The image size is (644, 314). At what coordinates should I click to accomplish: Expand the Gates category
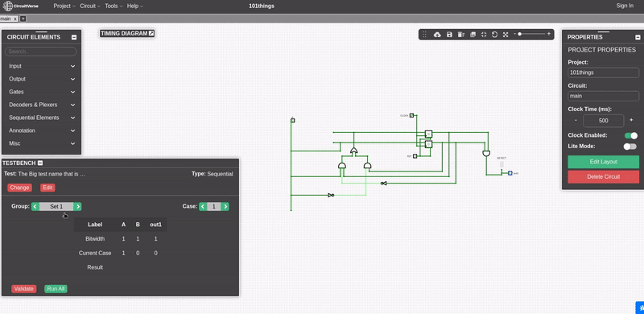pyautogui.click(x=42, y=92)
